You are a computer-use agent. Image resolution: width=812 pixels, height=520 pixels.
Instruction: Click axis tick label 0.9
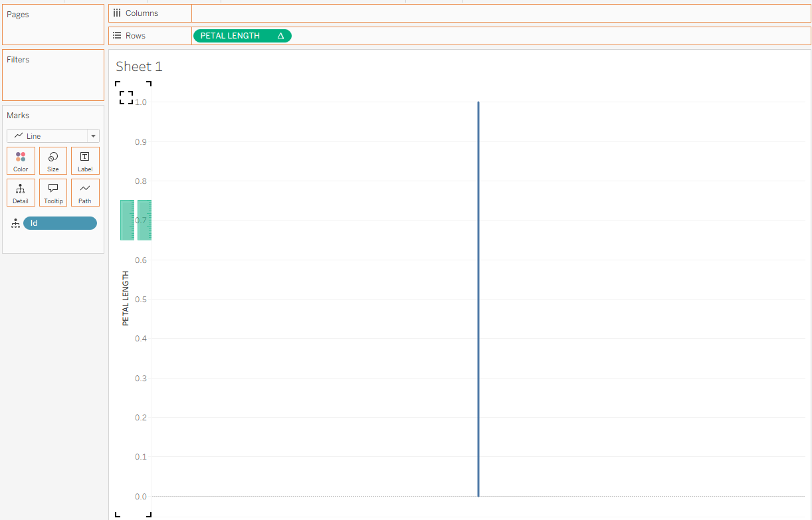coord(141,142)
